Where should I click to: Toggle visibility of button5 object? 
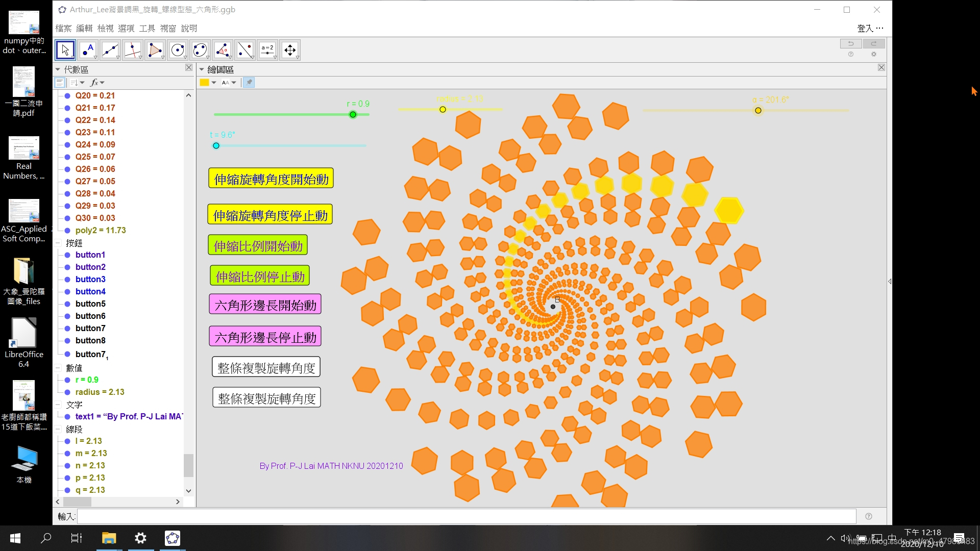(x=67, y=304)
